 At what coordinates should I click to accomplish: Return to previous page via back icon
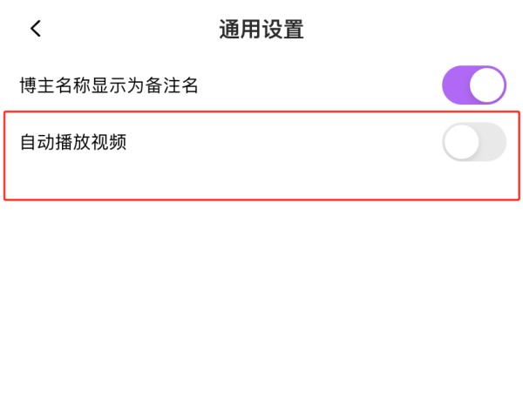[x=36, y=29]
